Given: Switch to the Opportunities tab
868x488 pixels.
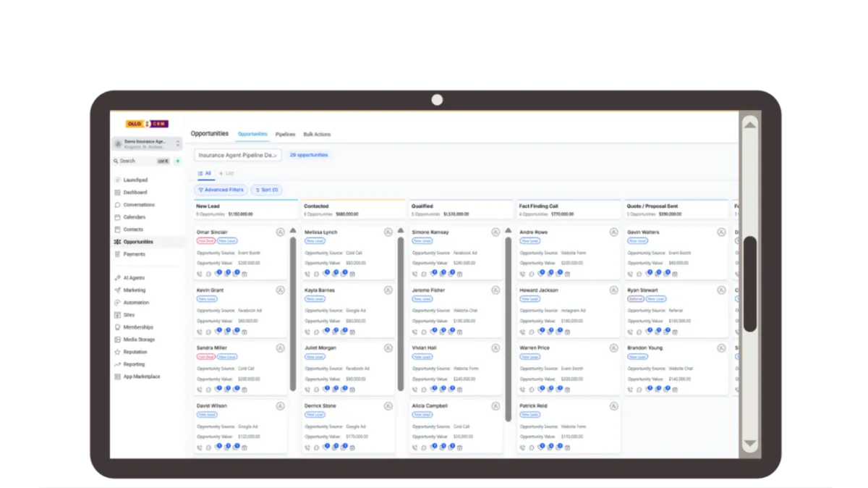Looking at the screenshot, I should pyautogui.click(x=252, y=134).
